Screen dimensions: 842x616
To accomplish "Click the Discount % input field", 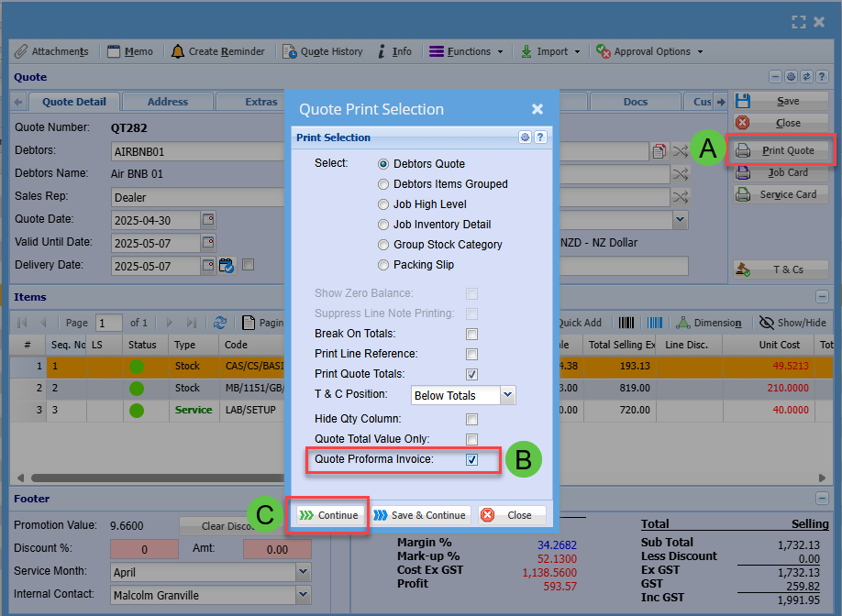I will tap(144, 549).
